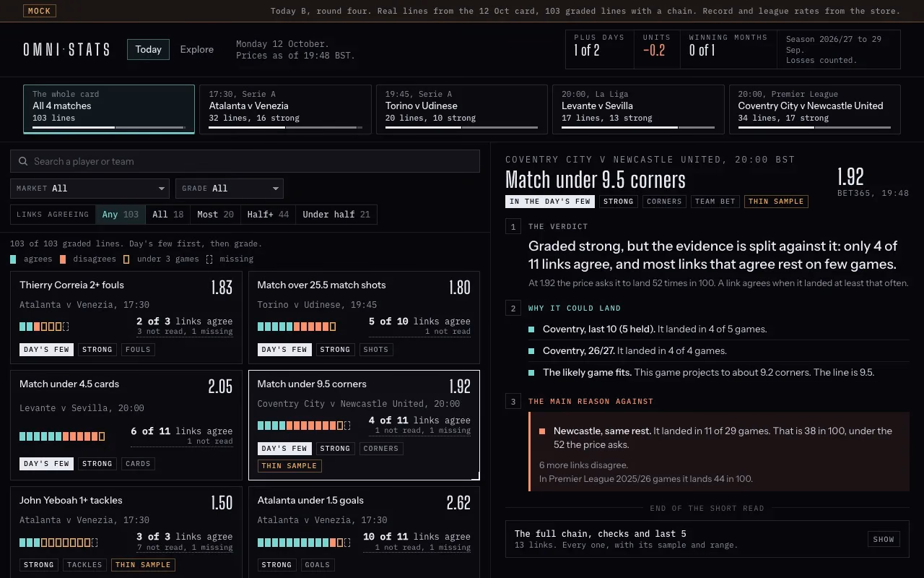
Task: Click the dashed 'missing' legend marker
Action: [x=209, y=259]
